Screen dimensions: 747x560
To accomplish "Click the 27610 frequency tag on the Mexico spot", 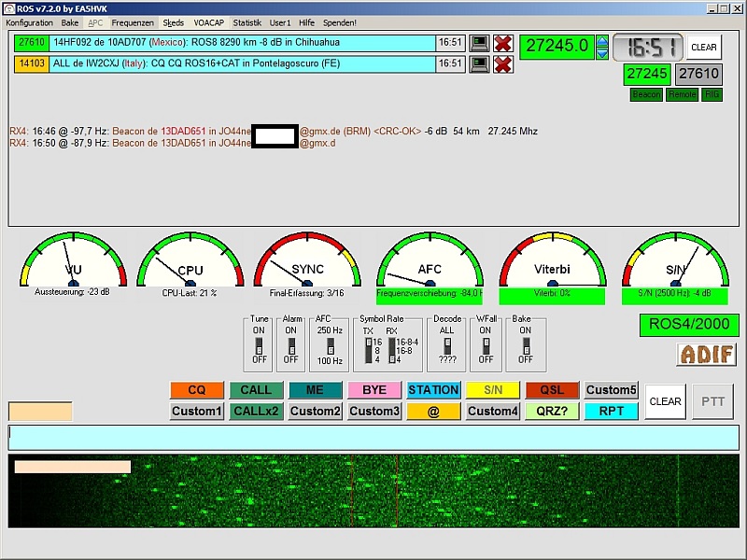I will [31, 42].
